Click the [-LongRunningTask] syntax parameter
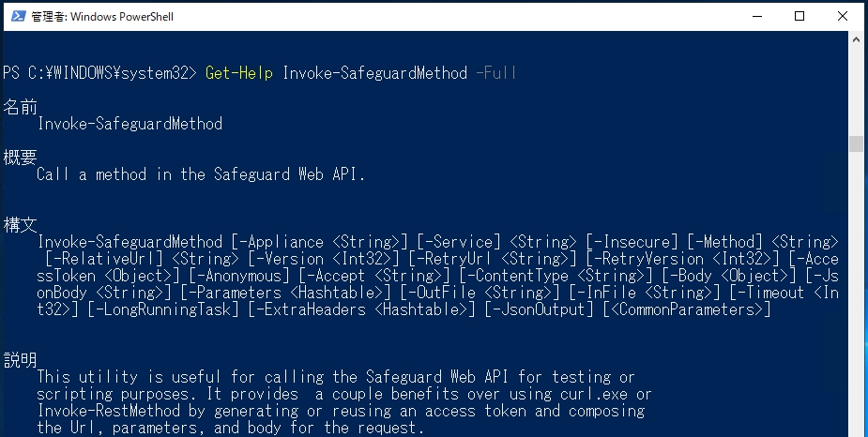 [x=163, y=309]
